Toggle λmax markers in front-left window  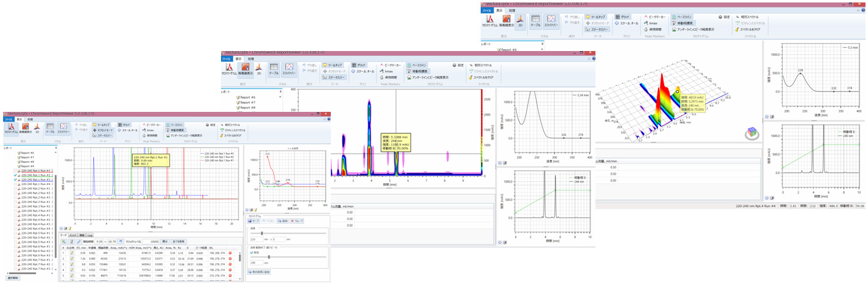click(148, 130)
